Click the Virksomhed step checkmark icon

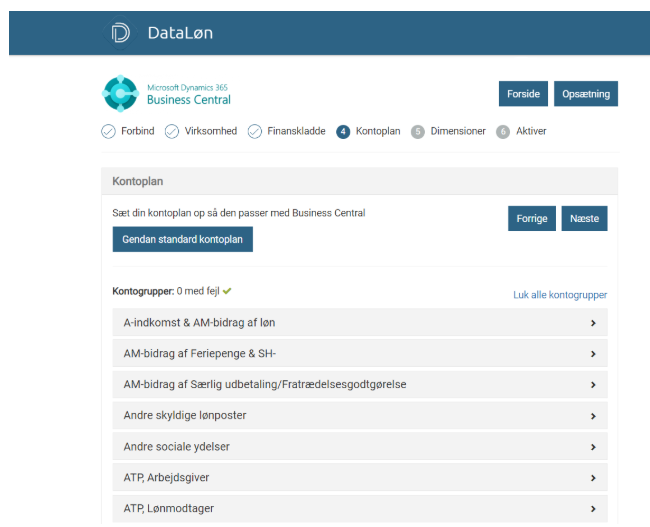172,131
